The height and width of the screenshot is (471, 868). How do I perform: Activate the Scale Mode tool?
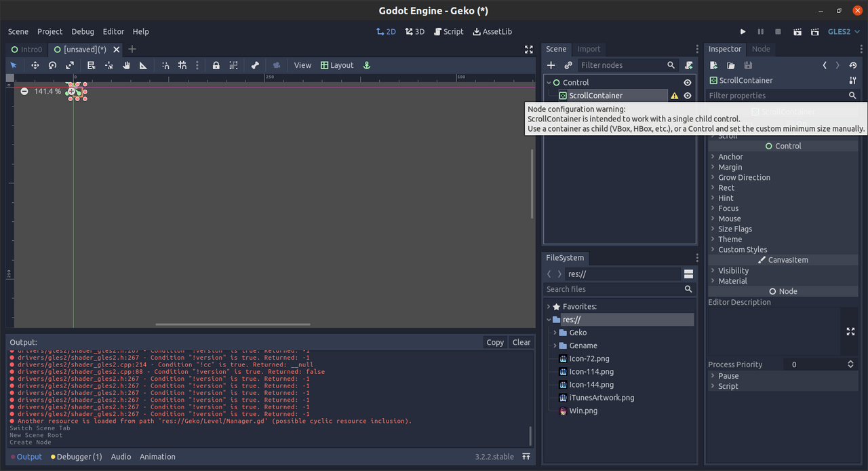pos(70,65)
